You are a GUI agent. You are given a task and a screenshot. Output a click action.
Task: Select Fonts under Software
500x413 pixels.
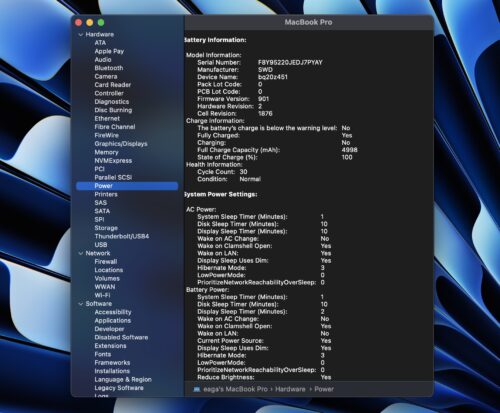tap(103, 354)
